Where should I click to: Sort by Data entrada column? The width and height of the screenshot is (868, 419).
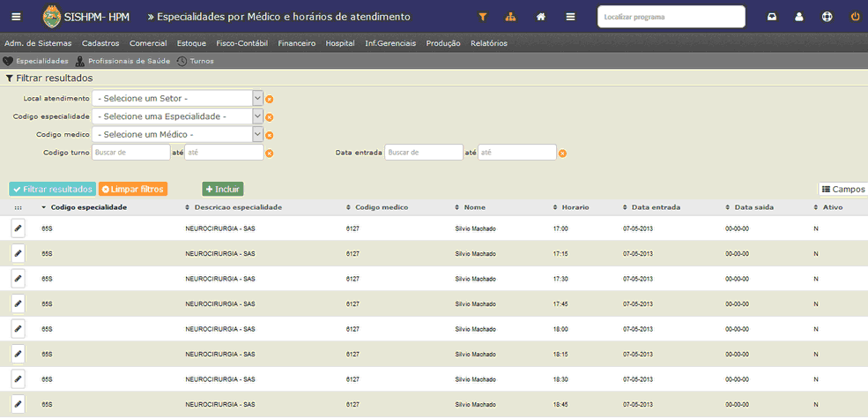651,207
